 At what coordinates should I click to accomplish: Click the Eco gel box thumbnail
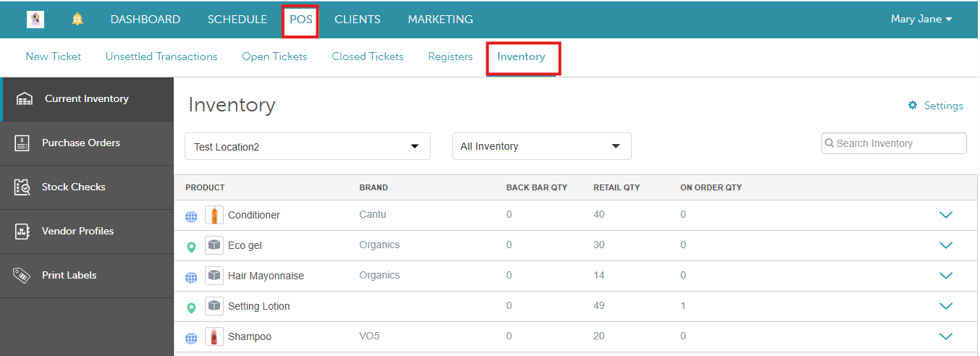[214, 245]
